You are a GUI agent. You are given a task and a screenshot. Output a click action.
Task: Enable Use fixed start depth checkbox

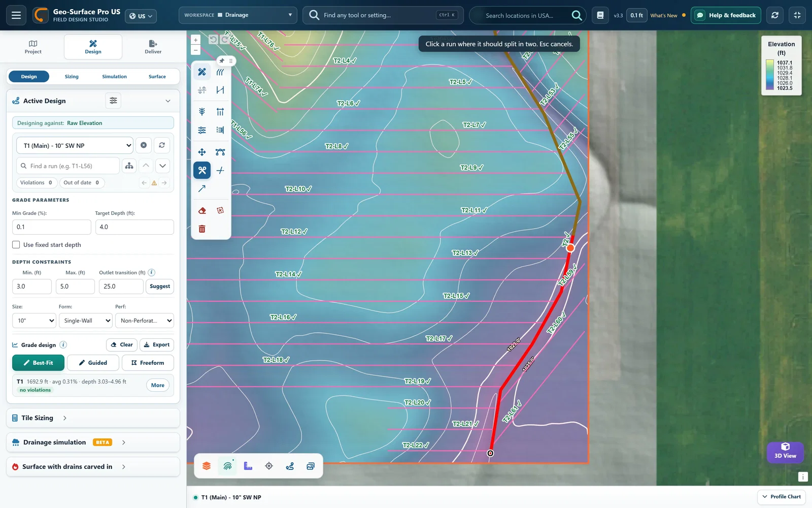pyautogui.click(x=16, y=245)
